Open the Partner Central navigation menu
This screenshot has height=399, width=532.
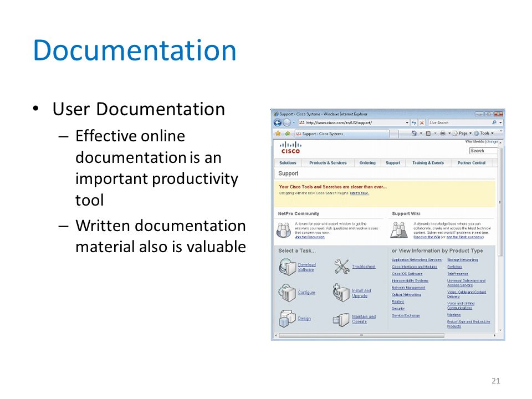point(471,163)
